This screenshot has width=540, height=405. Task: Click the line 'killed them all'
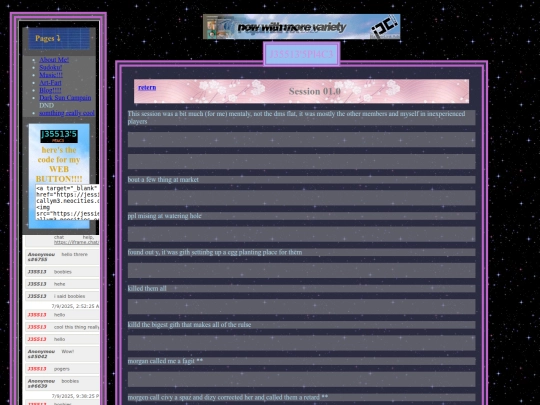tap(147, 289)
